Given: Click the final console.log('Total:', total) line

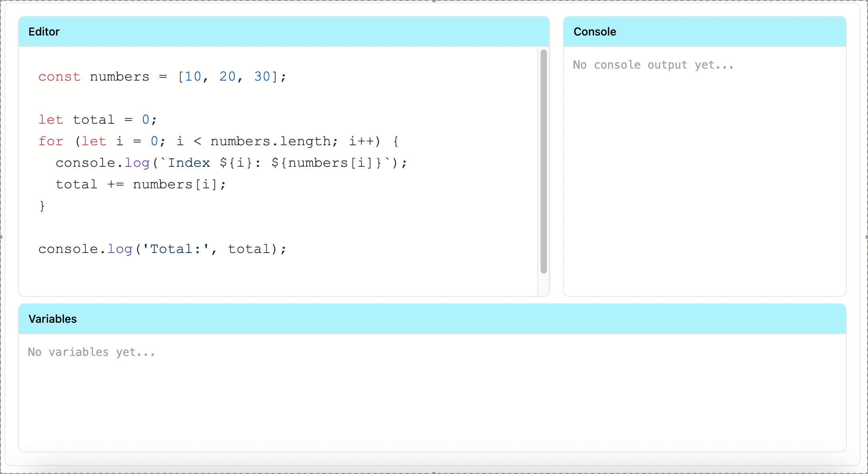Looking at the screenshot, I should (x=162, y=249).
